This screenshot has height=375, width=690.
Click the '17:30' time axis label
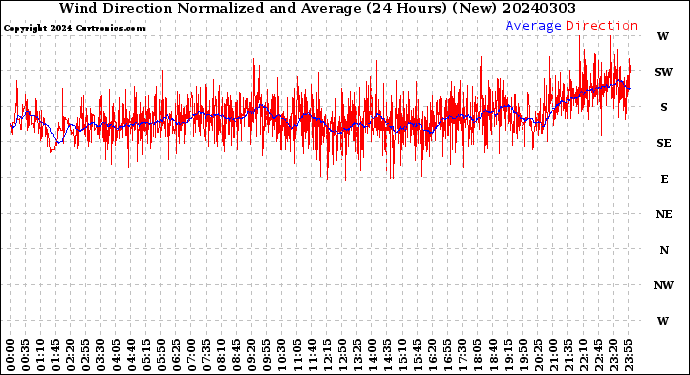pyautogui.click(x=462, y=355)
